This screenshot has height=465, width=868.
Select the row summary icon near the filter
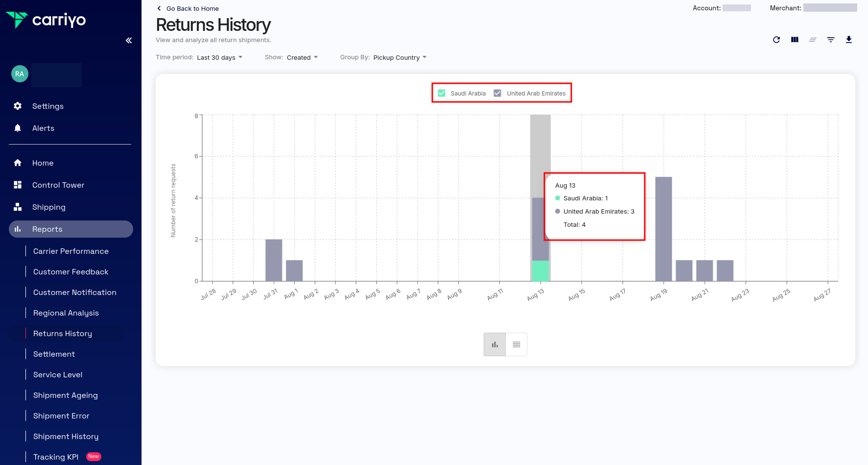[813, 40]
